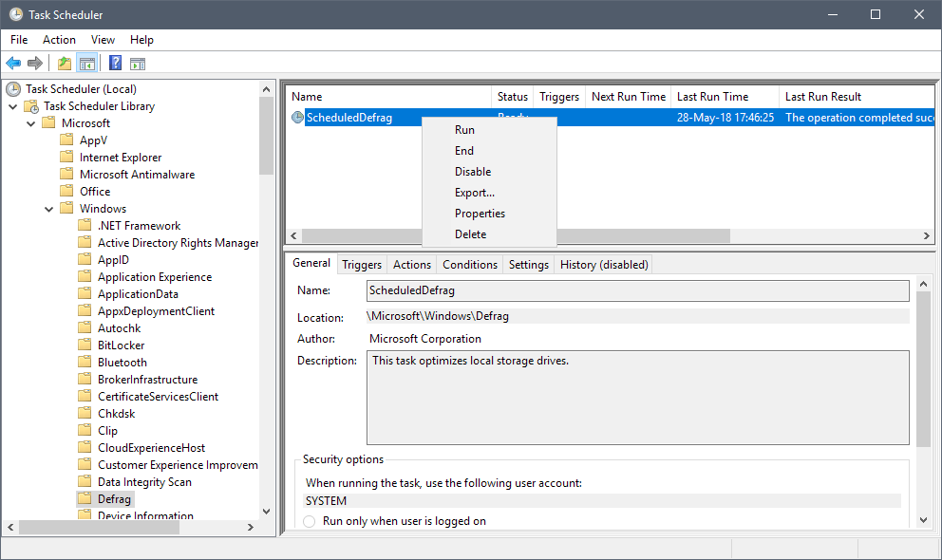
Task: Choose Disable from the context menu
Action: point(490,172)
